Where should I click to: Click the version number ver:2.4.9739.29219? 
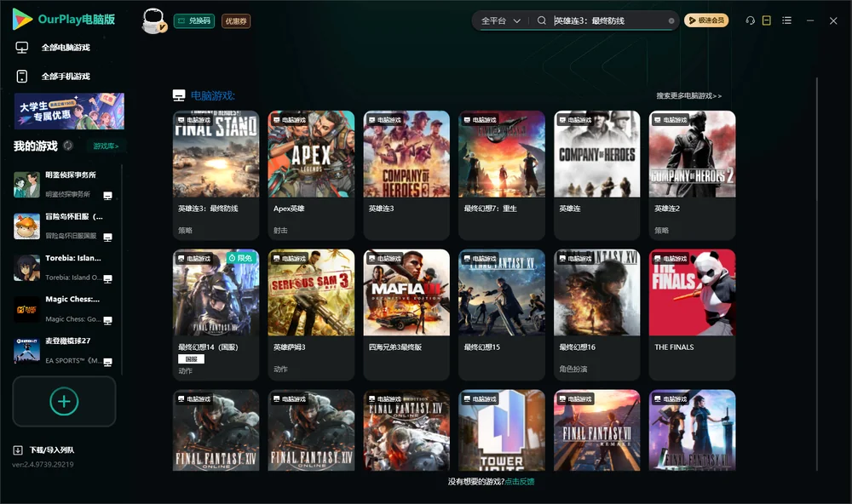click(43, 465)
